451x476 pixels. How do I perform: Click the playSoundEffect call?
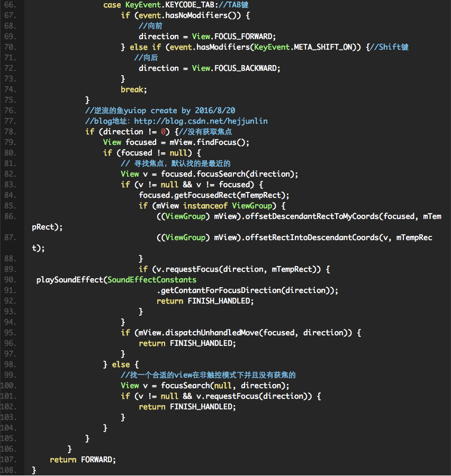(x=71, y=280)
